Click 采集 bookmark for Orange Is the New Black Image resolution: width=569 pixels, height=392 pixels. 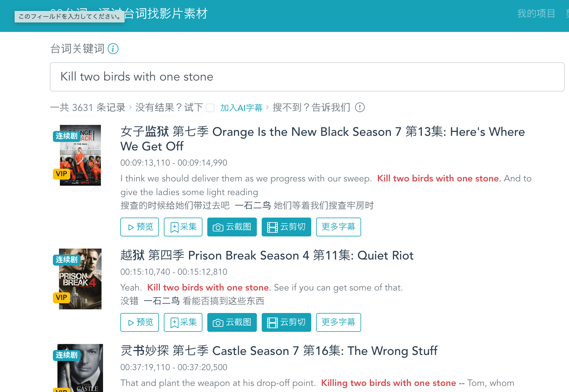183,227
